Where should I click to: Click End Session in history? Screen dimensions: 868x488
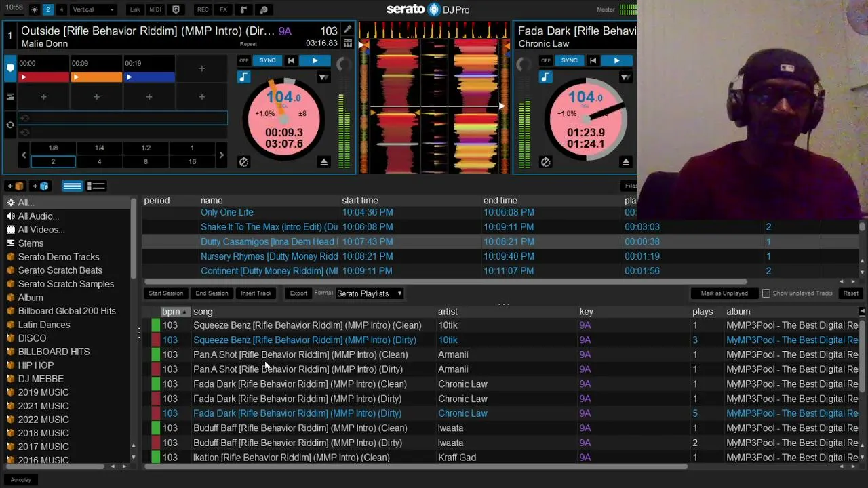click(x=212, y=293)
